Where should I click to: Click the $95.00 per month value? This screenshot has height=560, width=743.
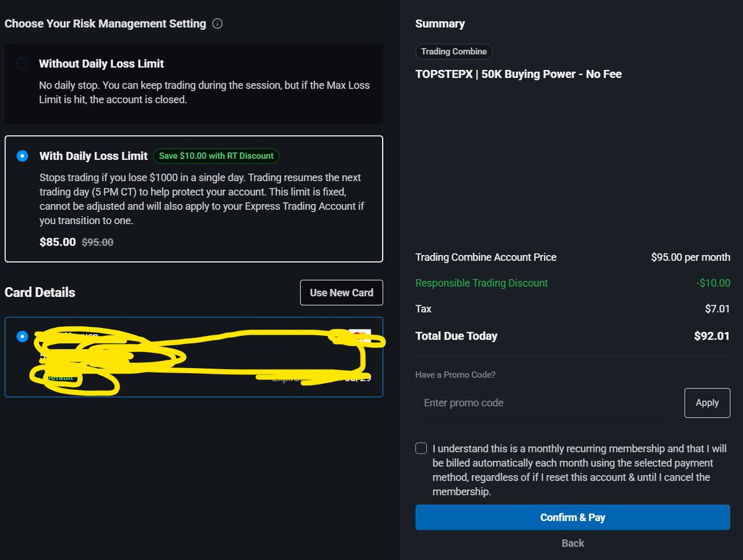[690, 257]
